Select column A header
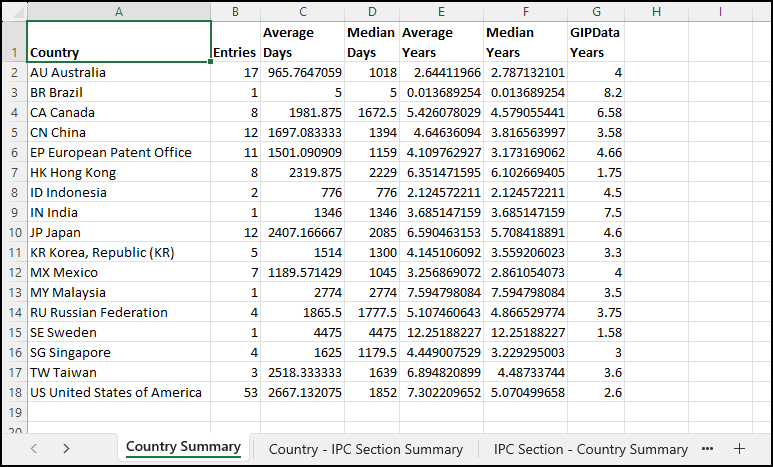773x467 pixels. pyautogui.click(x=119, y=11)
